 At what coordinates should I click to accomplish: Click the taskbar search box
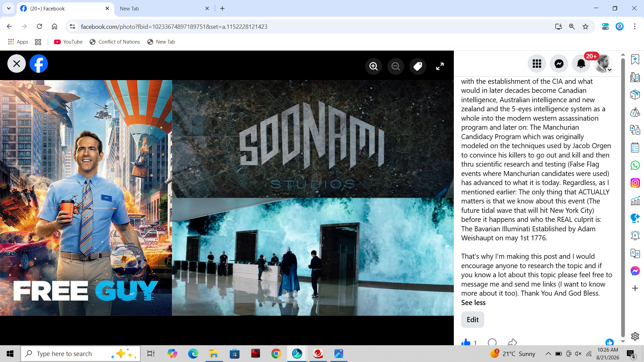[80, 354]
